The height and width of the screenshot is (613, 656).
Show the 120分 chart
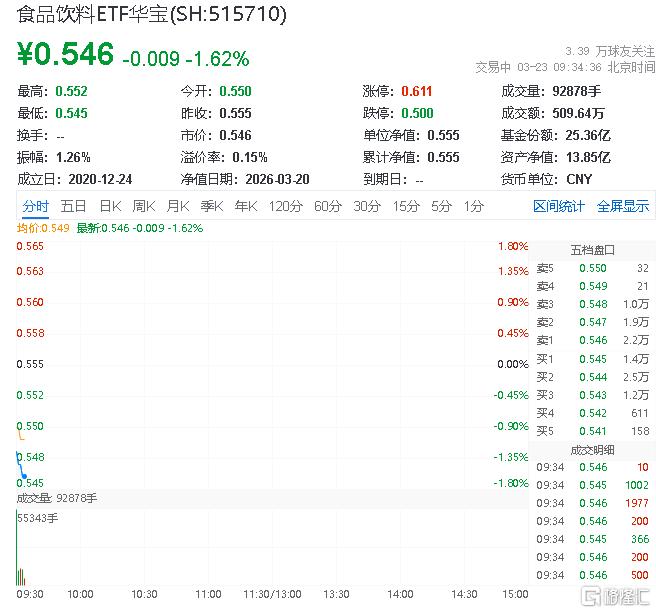pyautogui.click(x=286, y=206)
